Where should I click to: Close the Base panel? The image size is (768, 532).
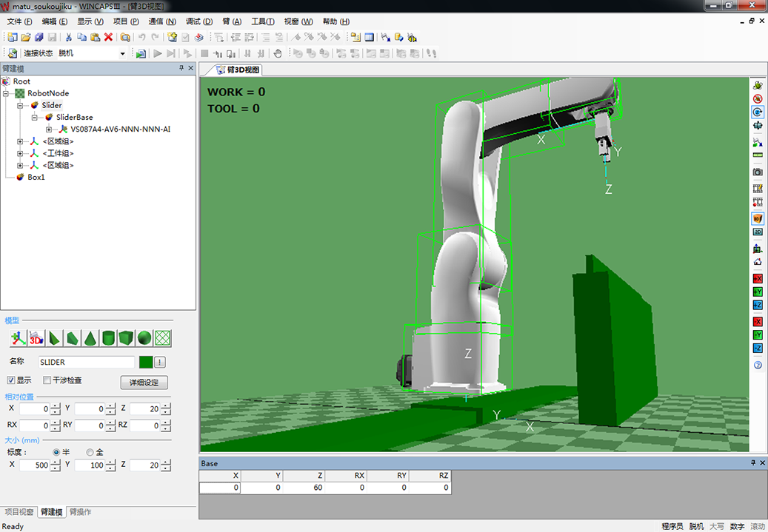tap(762, 462)
